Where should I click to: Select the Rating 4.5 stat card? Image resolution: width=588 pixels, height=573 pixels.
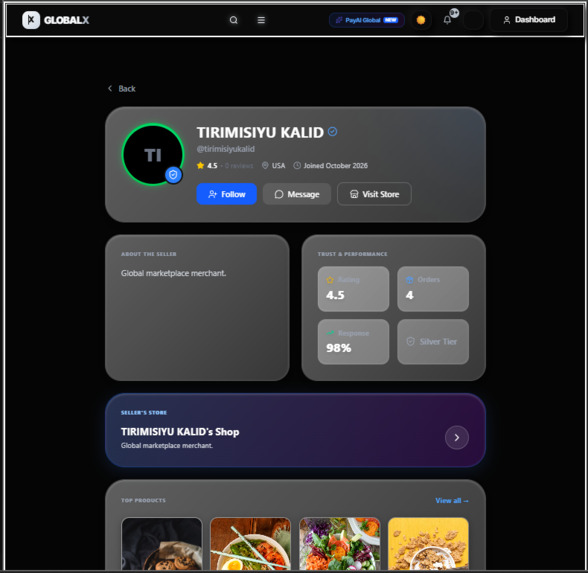353,289
